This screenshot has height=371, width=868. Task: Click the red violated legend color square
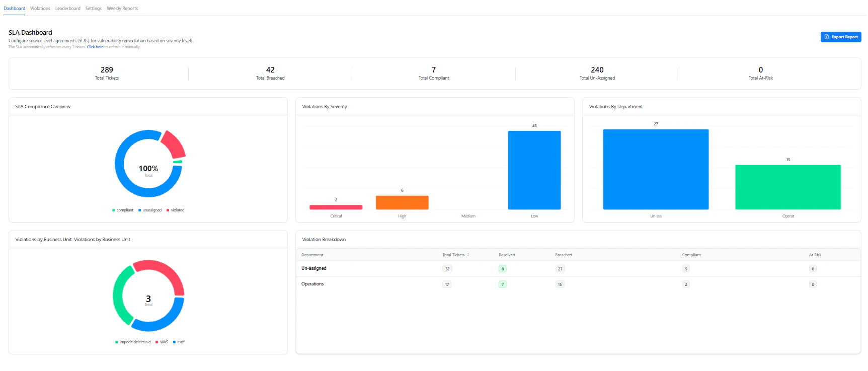click(x=168, y=210)
